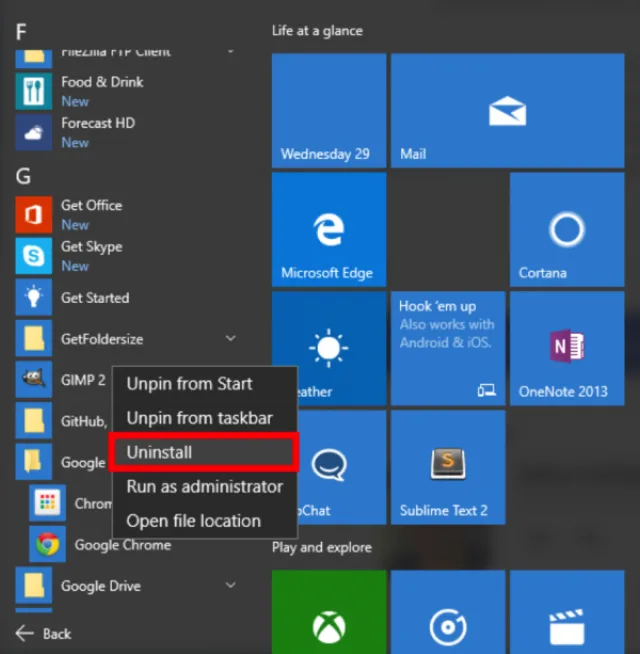Open the Hook 'em up phone companion tile
The image size is (640, 654).
tap(448, 349)
